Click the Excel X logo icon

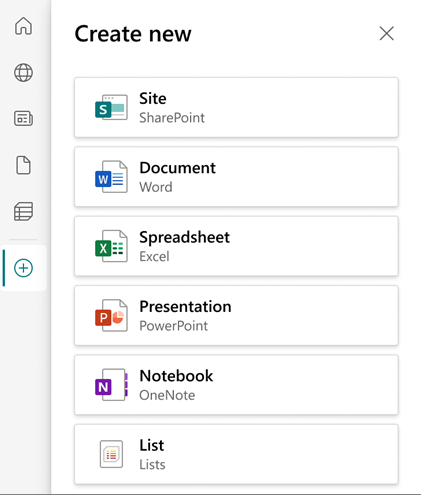point(111,246)
